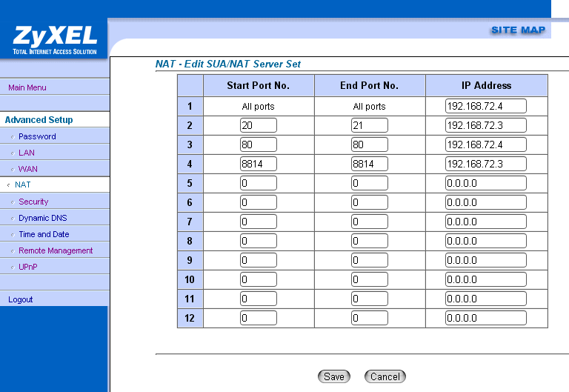Open the Security settings page
Image resolution: width=569 pixels, height=392 pixels.
click(33, 202)
